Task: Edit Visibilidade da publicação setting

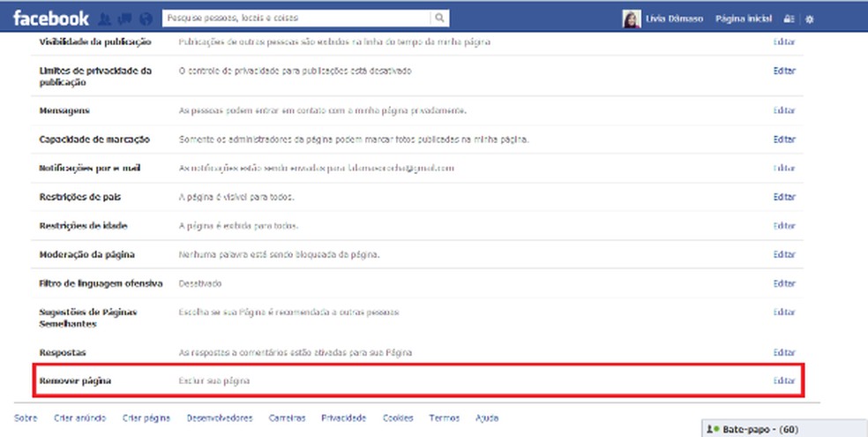Action: click(x=784, y=41)
